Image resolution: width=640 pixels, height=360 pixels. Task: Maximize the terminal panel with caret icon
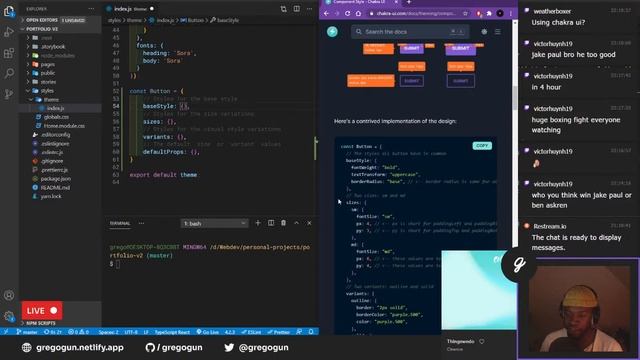pos(296,223)
